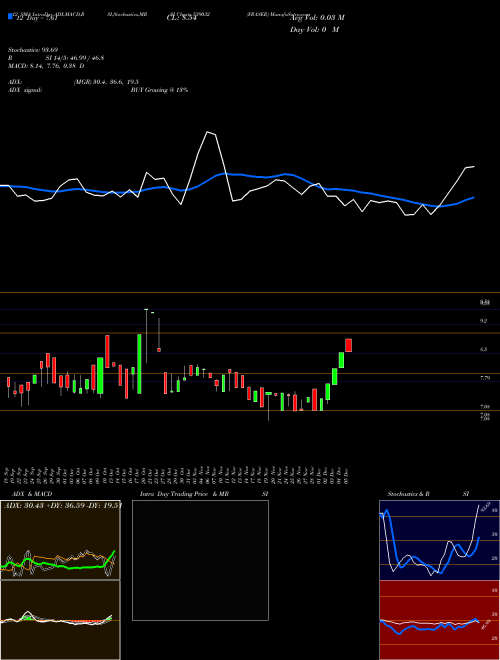Click the blue 12-day SMA legend square
This screenshot has width=500, height=660.
click(10, 17)
